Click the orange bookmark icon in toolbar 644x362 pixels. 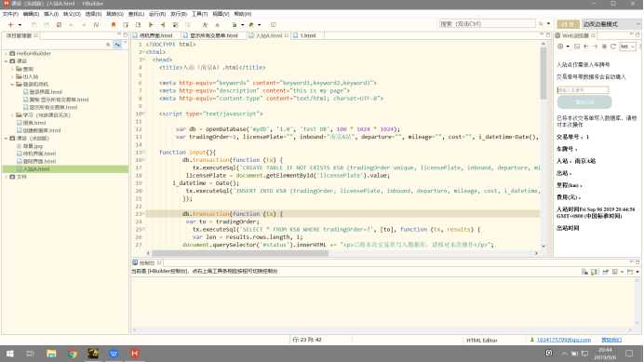[x=114, y=24]
